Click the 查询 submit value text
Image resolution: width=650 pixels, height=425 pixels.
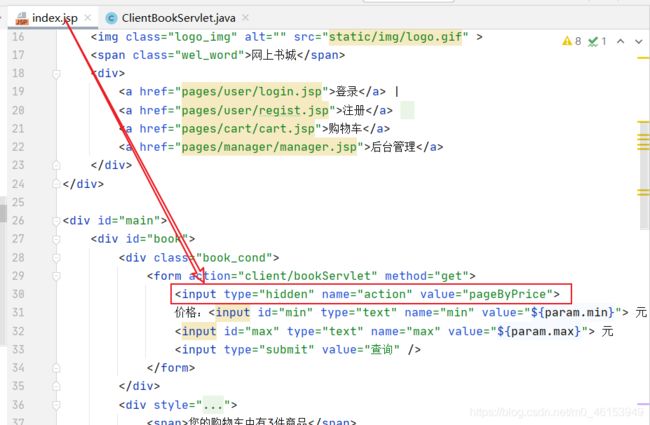[381, 350]
